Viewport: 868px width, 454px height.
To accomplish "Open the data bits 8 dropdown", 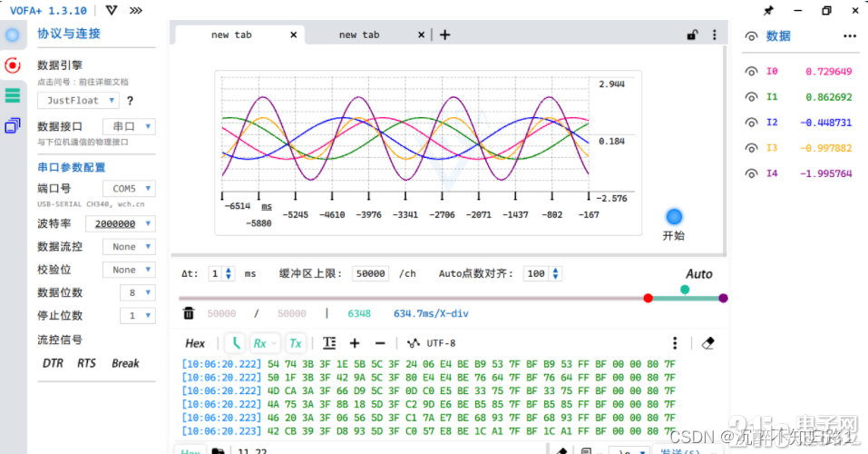I will coord(138,292).
